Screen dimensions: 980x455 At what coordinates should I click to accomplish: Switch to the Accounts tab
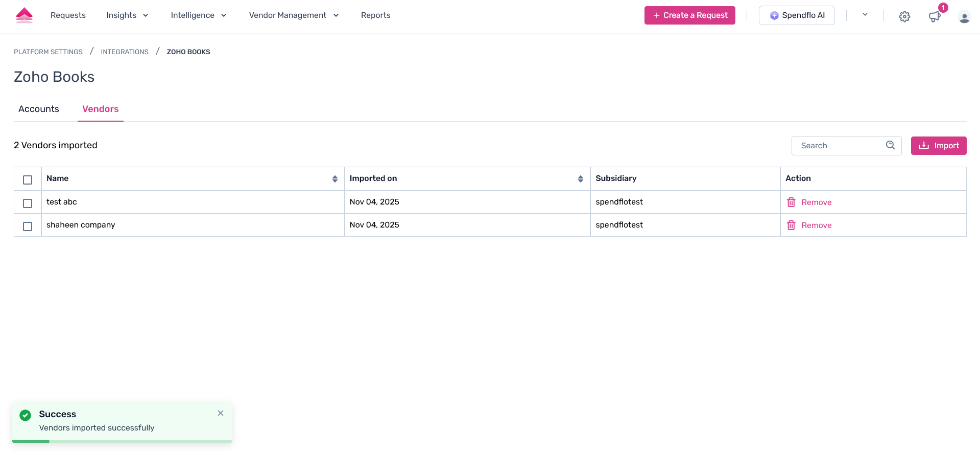click(x=39, y=109)
